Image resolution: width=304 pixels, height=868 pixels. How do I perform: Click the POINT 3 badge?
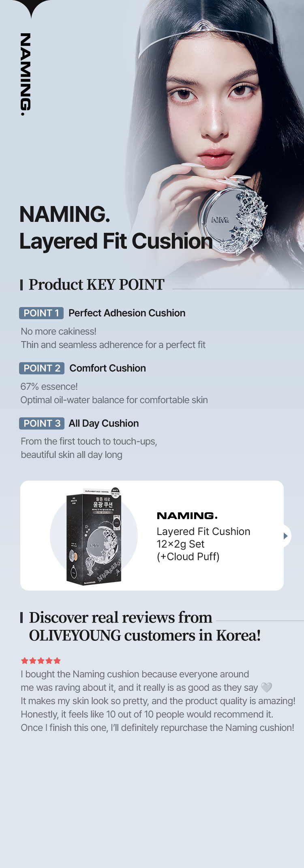[42, 423]
